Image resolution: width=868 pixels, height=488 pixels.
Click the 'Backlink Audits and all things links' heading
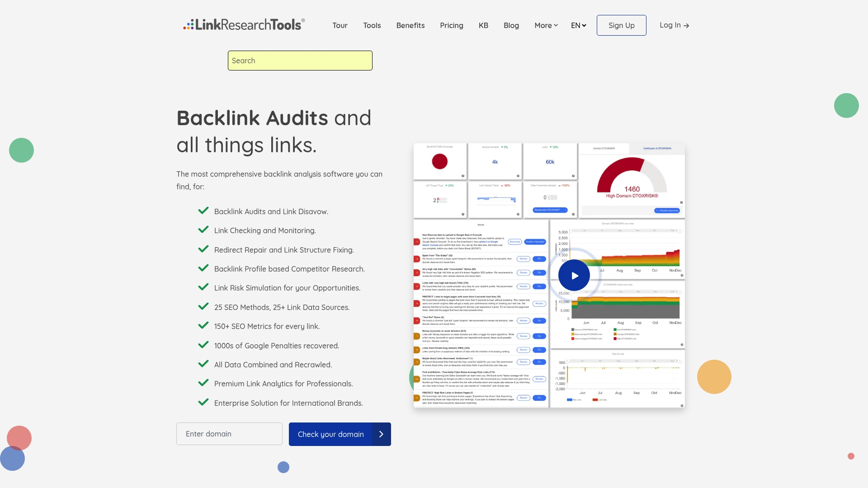274,131
